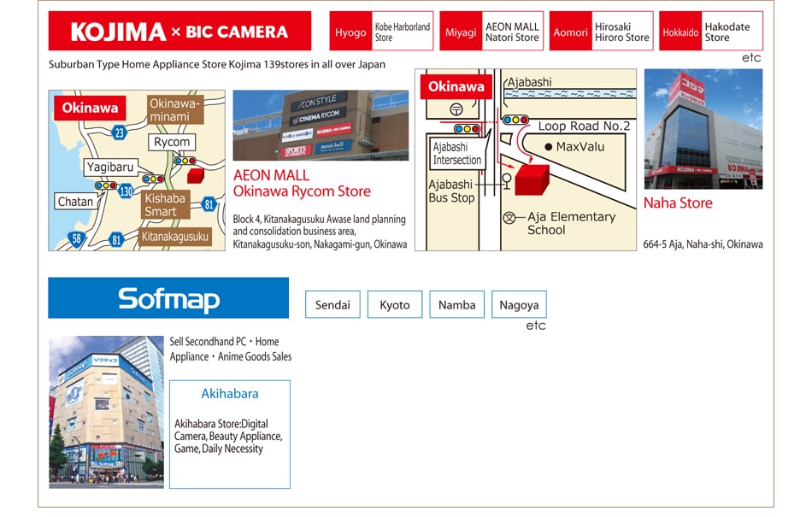812x517 pixels.
Task: Click the route 58 highway marker
Action: (77, 238)
